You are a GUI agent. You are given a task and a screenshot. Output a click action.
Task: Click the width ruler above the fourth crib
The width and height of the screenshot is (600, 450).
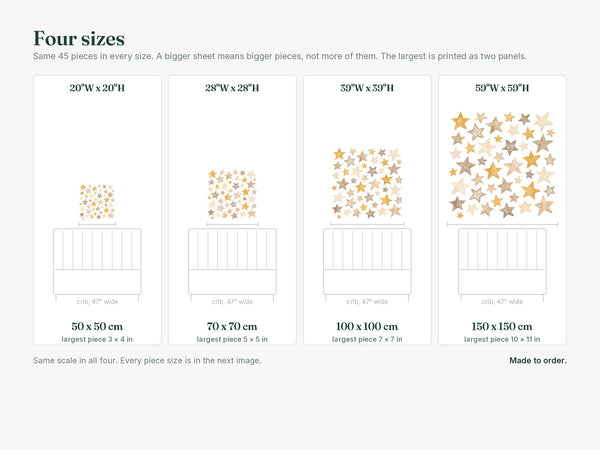click(x=502, y=224)
